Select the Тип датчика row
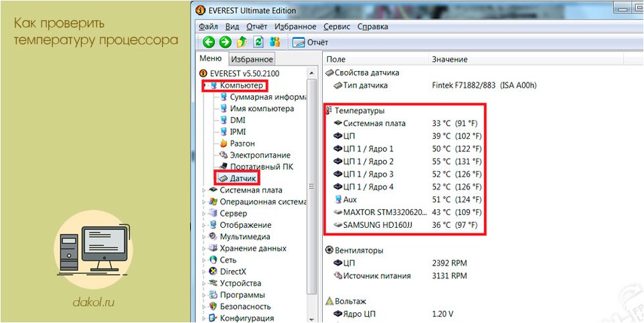 tap(435, 86)
